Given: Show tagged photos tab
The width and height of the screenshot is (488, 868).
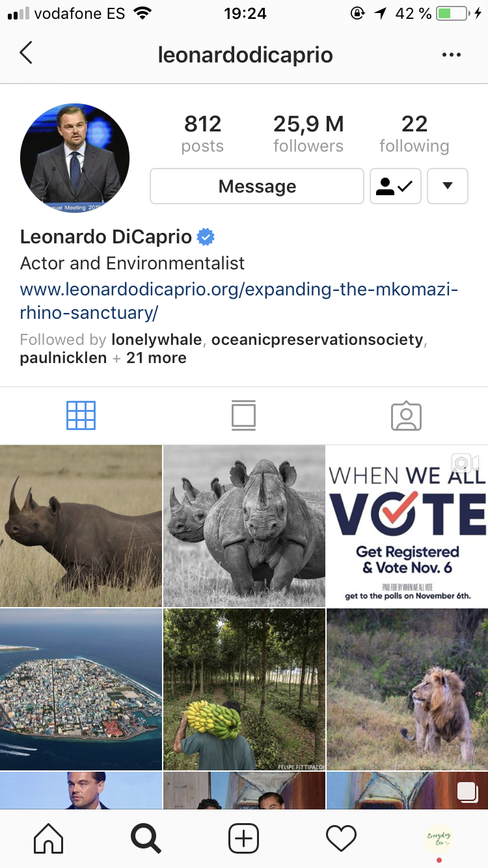Looking at the screenshot, I should [407, 416].
